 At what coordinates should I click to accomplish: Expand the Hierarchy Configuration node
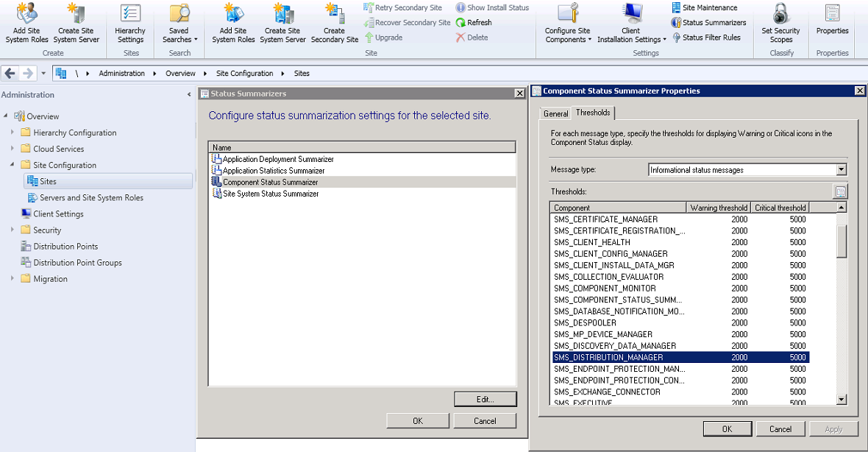pos(13,132)
